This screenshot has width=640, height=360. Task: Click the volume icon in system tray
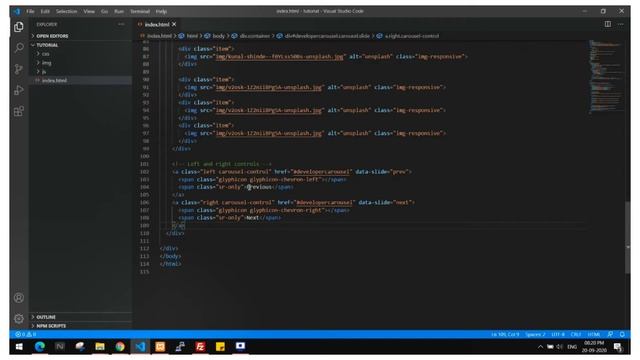coord(560,347)
